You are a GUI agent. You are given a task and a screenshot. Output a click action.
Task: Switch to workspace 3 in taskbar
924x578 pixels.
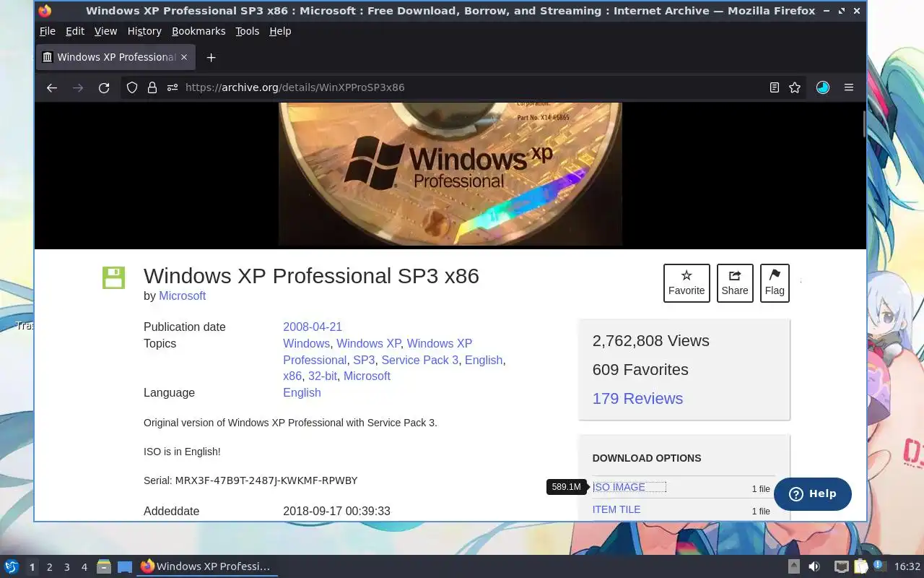[66, 567]
